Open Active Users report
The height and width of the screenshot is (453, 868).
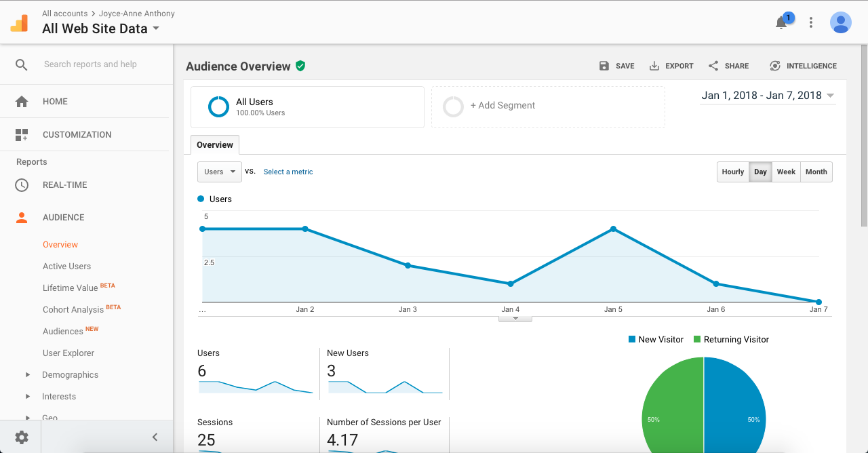[66, 267]
